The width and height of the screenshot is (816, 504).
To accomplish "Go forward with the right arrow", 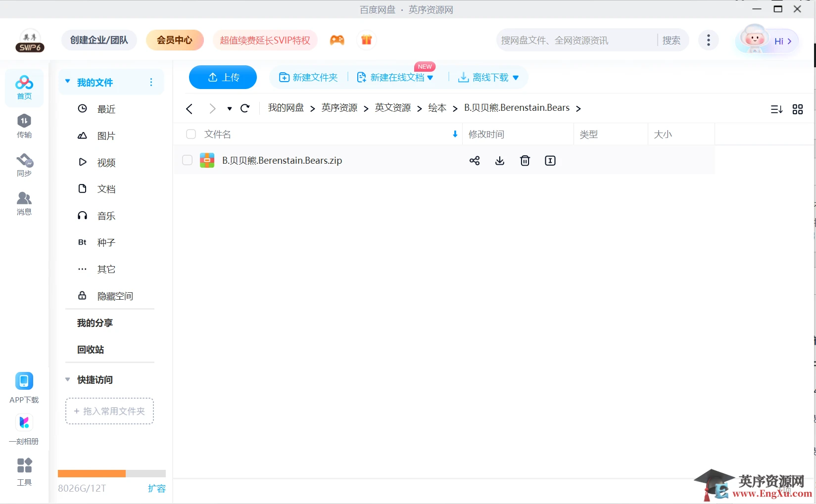I will pyautogui.click(x=212, y=108).
